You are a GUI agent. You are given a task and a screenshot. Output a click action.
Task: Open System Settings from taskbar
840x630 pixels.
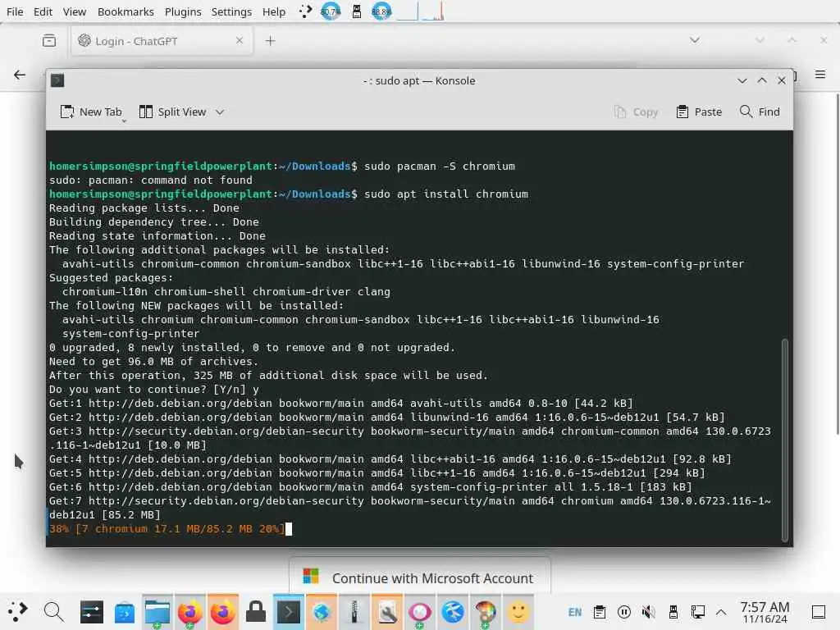[92, 611]
